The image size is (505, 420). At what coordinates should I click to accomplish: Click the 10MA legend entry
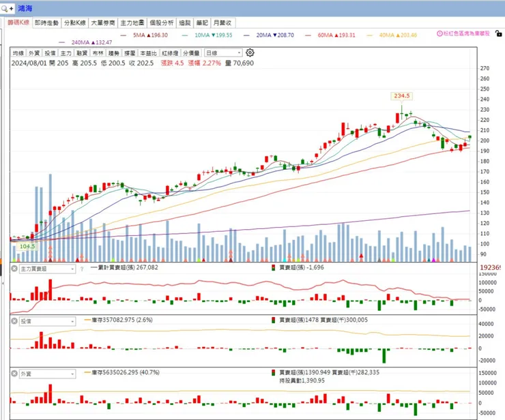[207, 35]
